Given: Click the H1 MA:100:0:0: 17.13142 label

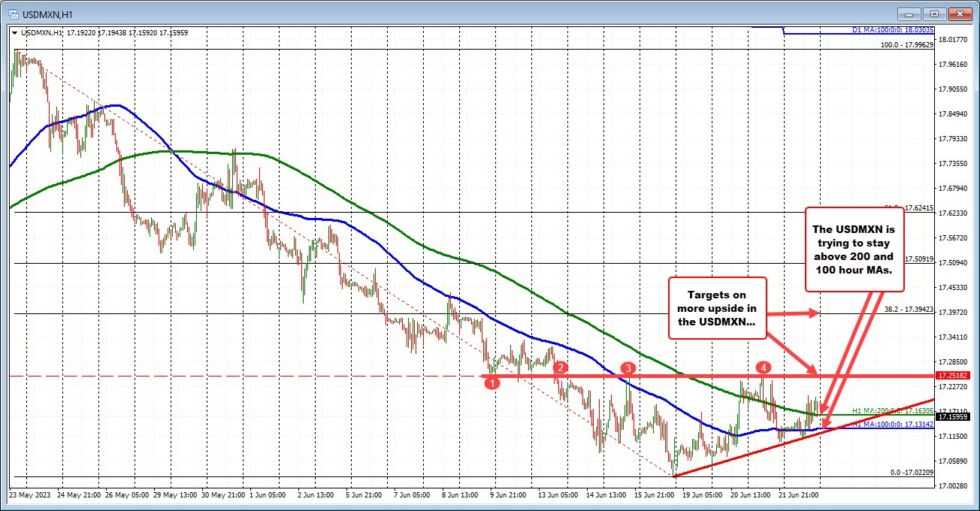Looking at the screenshot, I should [893, 425].
